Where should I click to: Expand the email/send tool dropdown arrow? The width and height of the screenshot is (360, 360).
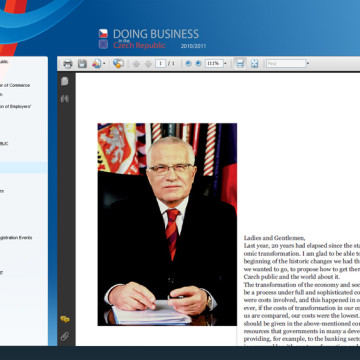[x=104, y=64]
